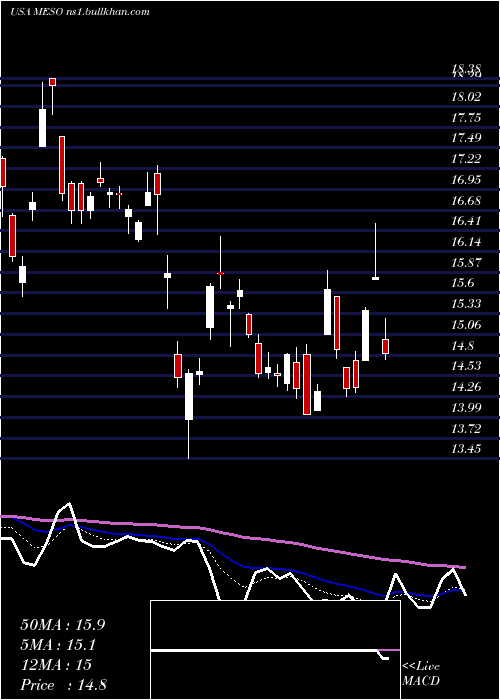This screenshot has height=700, width=500.
Task: Click the 15.06 price axis label
Action: coord(466,325)
